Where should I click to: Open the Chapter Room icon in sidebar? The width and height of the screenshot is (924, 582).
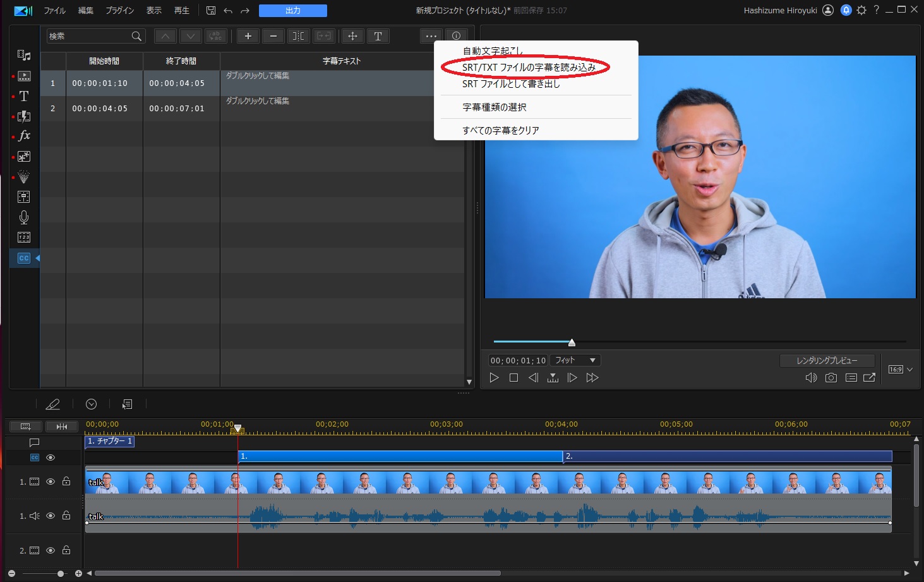point(24,238)
